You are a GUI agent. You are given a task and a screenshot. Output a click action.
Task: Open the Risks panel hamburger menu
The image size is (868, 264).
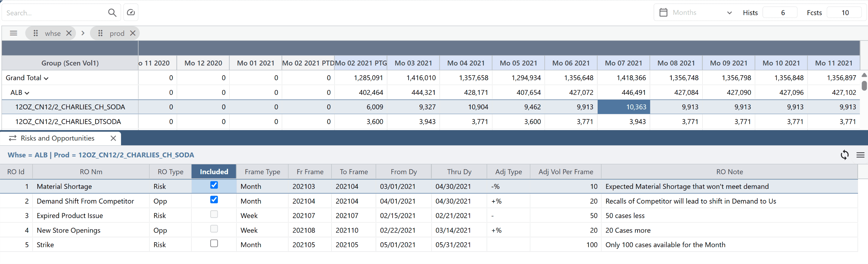860,155
